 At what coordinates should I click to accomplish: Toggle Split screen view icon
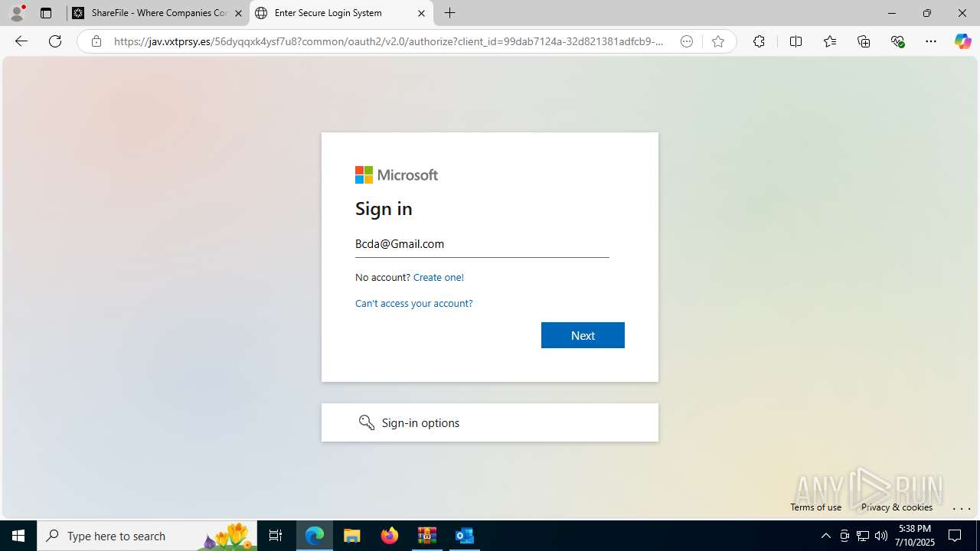(795, 41)
